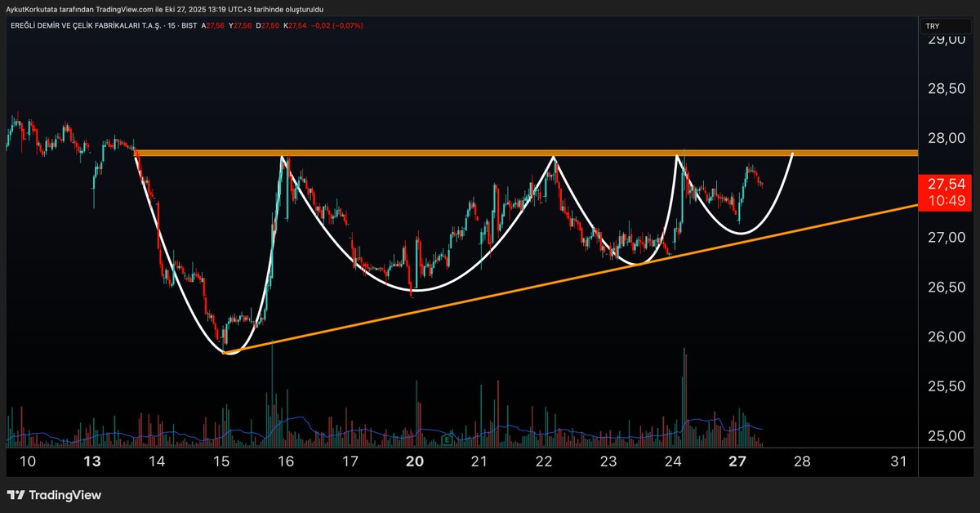Click the date label 28 on time axis
Viewport: 980px width, 513px height.
[802, 462]
